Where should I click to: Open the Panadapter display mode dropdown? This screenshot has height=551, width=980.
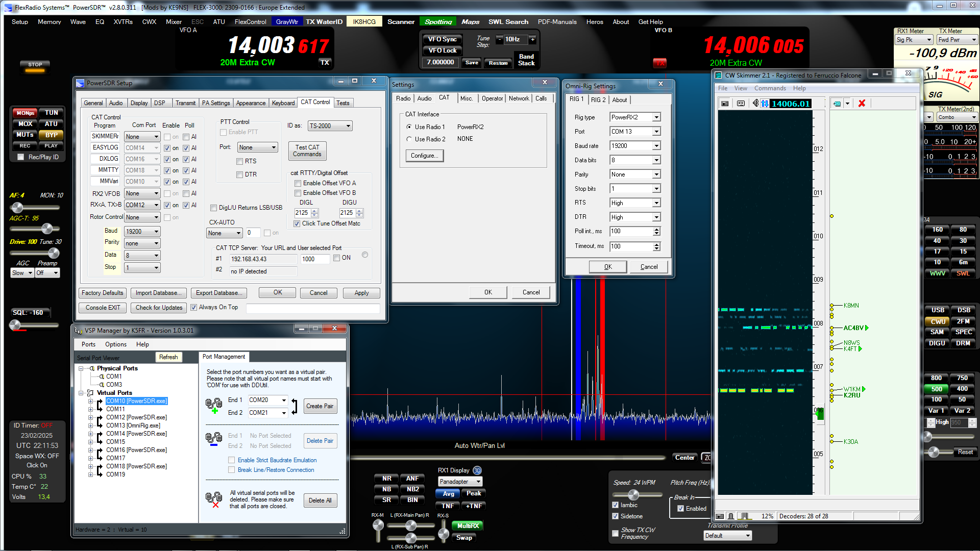460,482
